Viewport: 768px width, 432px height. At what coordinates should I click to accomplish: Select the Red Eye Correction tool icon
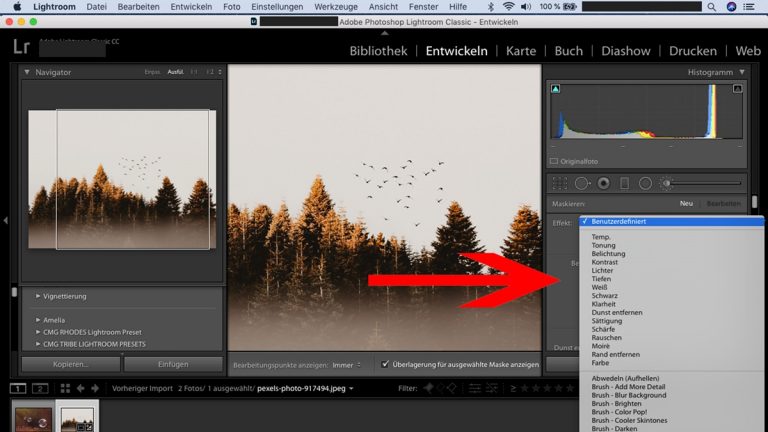click(603, 183)
